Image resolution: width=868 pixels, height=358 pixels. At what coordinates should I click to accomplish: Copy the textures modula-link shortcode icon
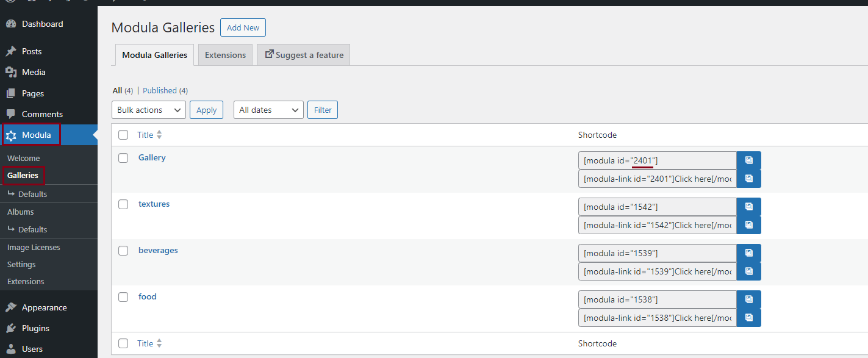tap(748, 225)
